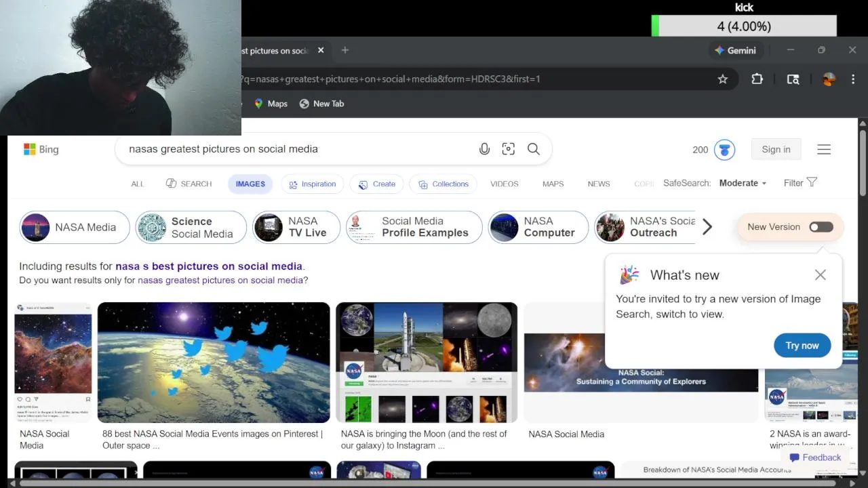Click 'Breakdown of NASA's Social Media Accounts' image
Image resolution: width=868 pixels, height=488 pixels.
(x=717, y=470)
